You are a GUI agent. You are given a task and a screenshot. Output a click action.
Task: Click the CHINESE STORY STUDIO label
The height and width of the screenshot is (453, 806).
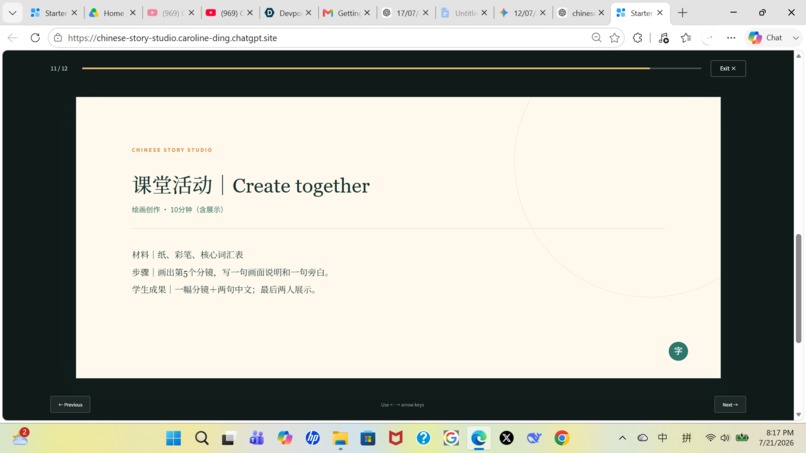[172, 150]
